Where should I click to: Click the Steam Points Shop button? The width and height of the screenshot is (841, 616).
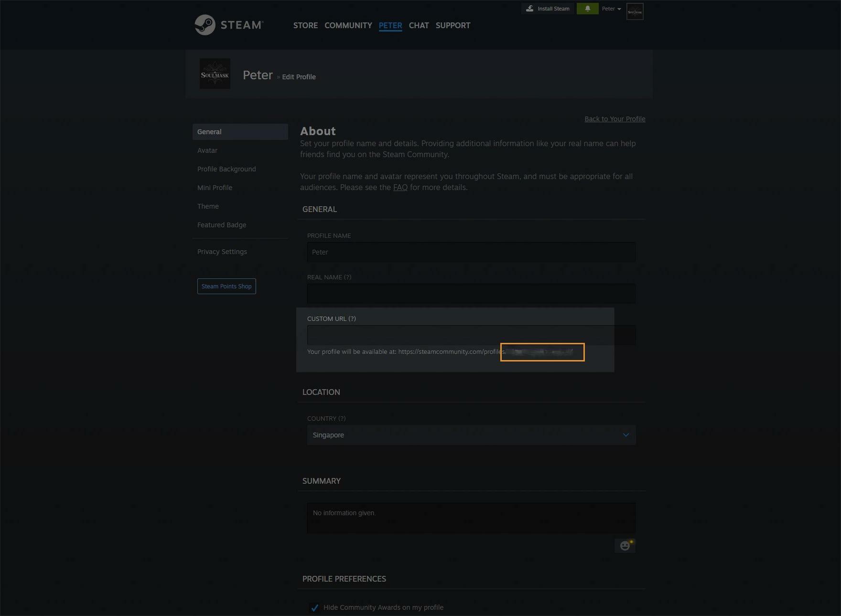pos(226,287)
